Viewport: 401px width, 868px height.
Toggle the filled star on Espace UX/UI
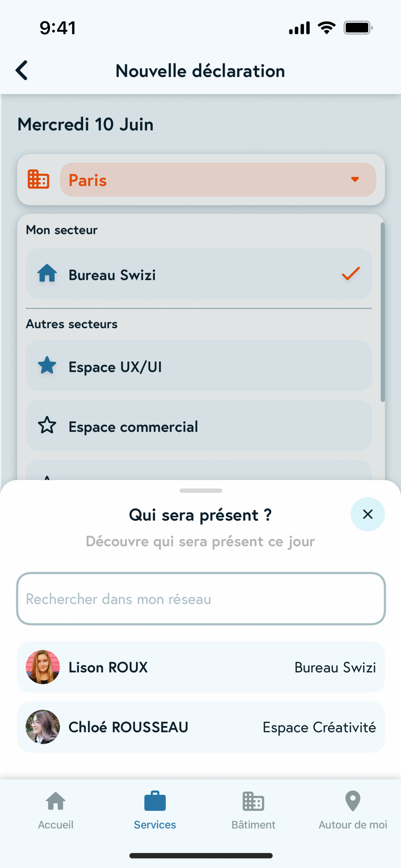click(x=47, y=366)
